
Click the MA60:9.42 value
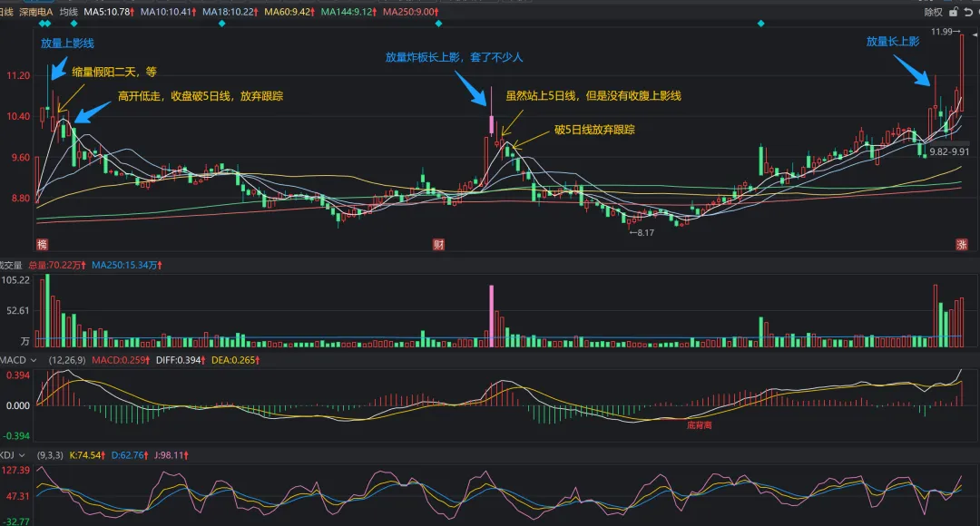[289, 12]
